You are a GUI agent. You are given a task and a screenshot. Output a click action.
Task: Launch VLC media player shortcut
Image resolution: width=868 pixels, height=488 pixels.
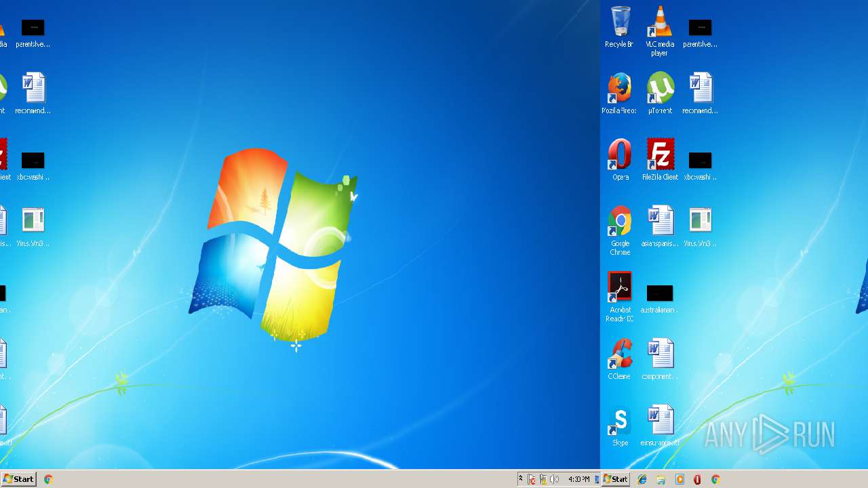(660, 31)
